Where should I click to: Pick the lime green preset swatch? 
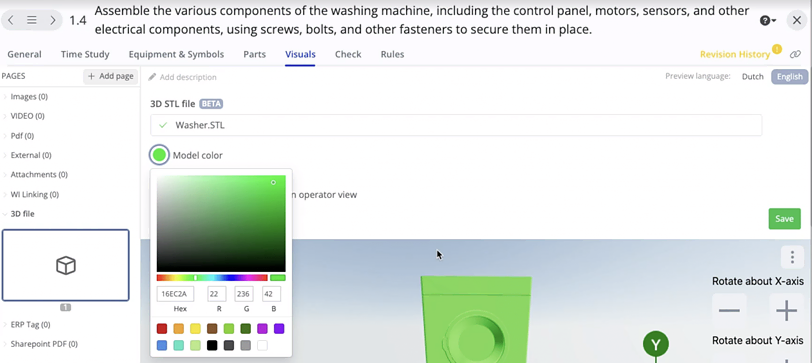[229, 329]
